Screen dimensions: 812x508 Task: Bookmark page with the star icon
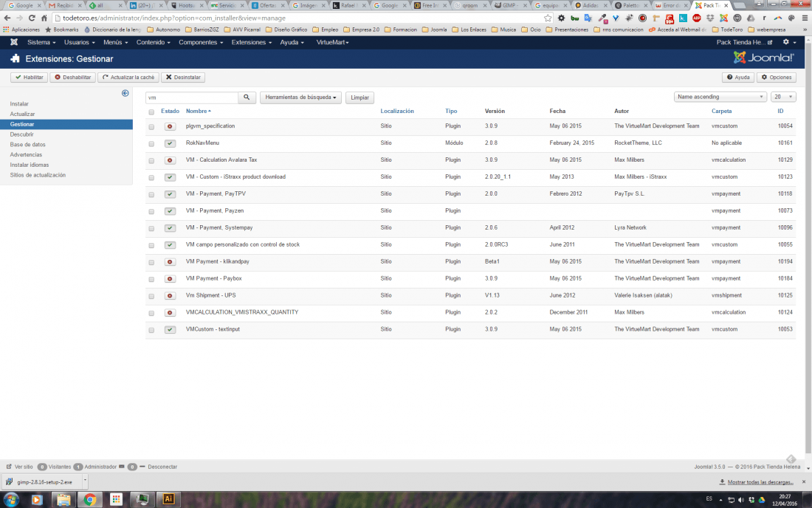pos(548,18)
